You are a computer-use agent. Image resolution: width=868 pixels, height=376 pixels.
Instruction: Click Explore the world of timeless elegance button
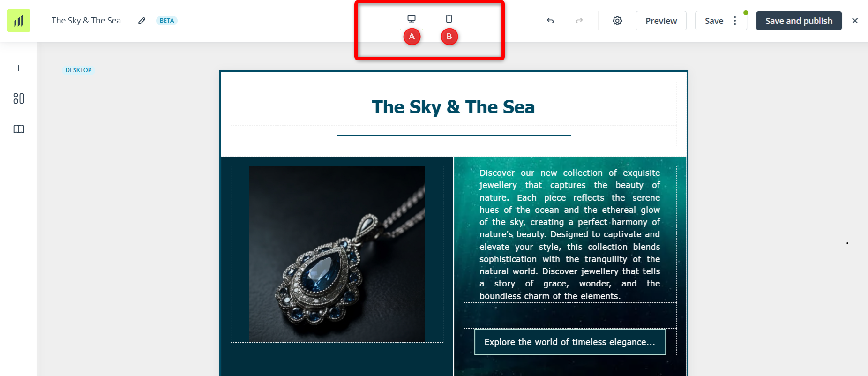pos(570,342)
